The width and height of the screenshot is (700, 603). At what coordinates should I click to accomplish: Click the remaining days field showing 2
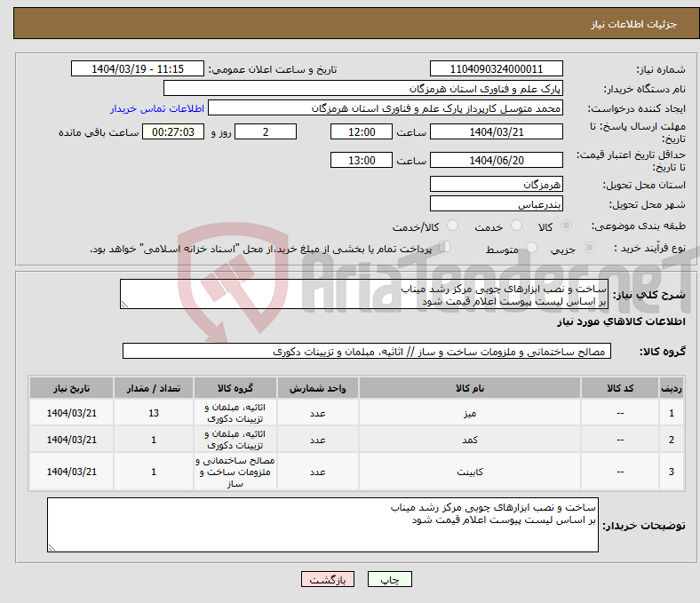pos(266,131)
